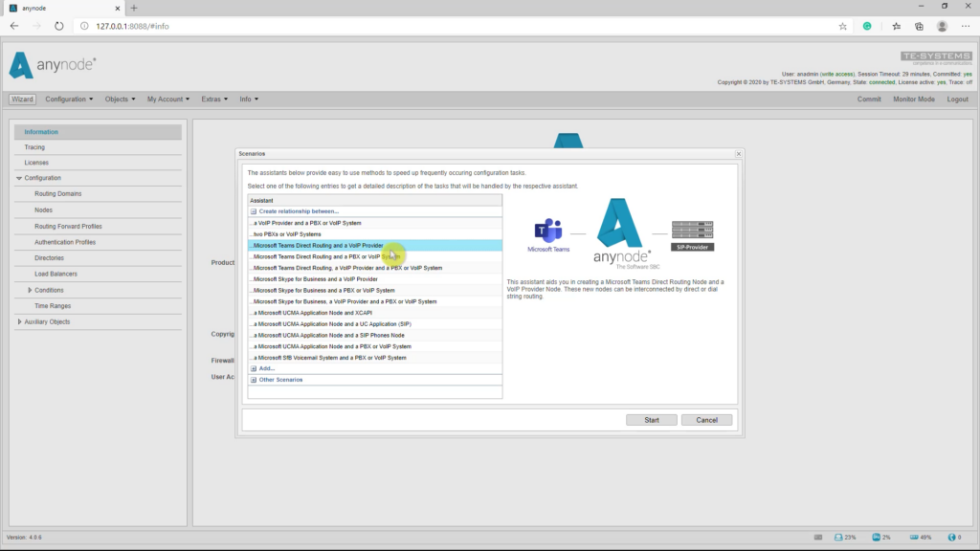Select 'Microsoft Skype for Business and a VoIP Provider'
Image resolution: width=980 pixels, height=551 pixels.
click(x=375, y=279)
